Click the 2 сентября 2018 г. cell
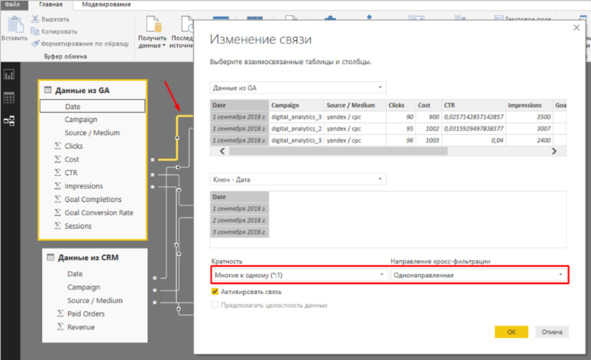 pyautogui.click(x=239, y=220)
